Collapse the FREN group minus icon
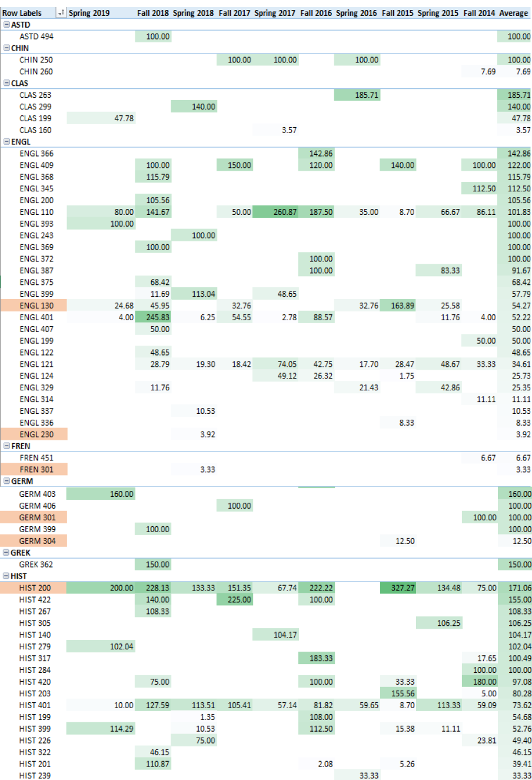Screen dimensions: 532x780 [x=6, y=446]
